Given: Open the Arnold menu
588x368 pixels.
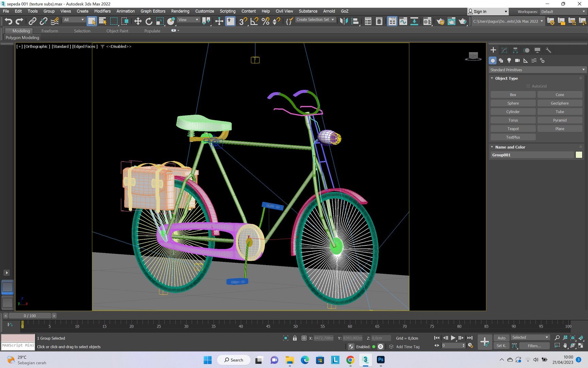Looking at the screenshot, I should (x=329, y=11).
